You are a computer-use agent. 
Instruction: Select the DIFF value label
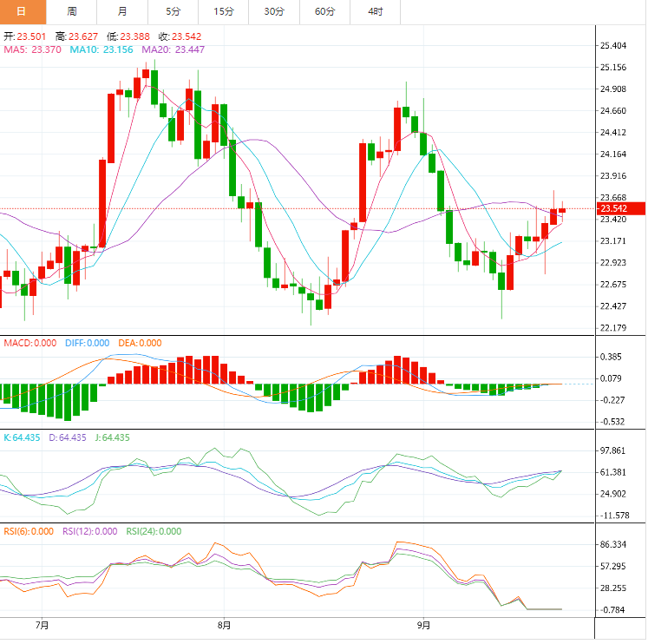point(88,343)
